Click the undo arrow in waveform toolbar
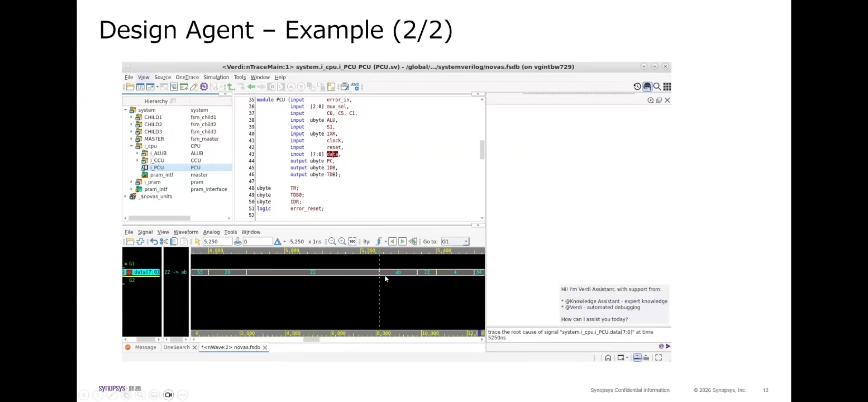The image size is (868, 402). click(x=154, y=241)
